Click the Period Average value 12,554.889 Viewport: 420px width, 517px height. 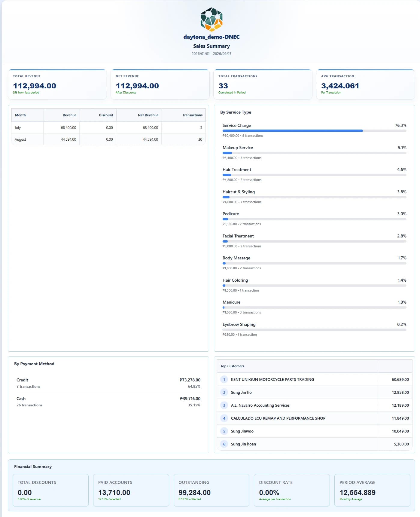coord(358,492)
